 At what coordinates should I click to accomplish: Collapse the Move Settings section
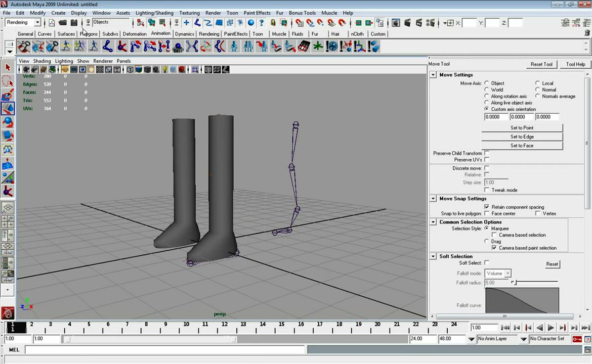tap(433, 75)
